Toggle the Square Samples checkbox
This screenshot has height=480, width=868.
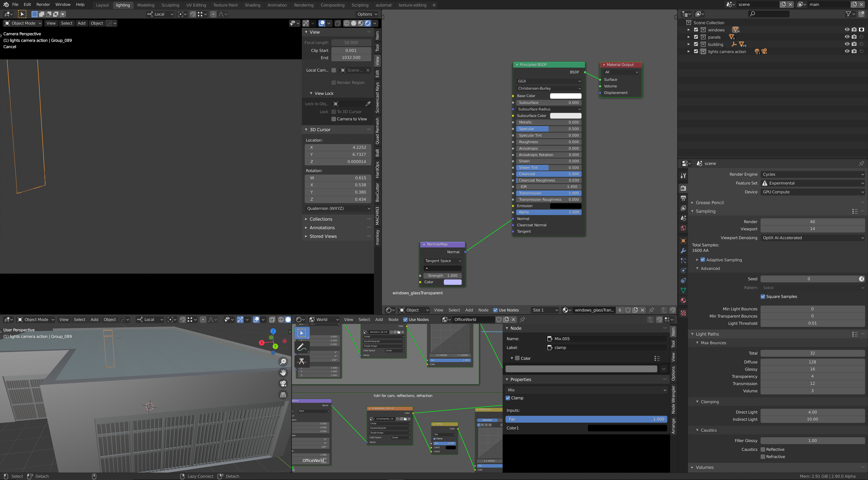pos(763,297)
